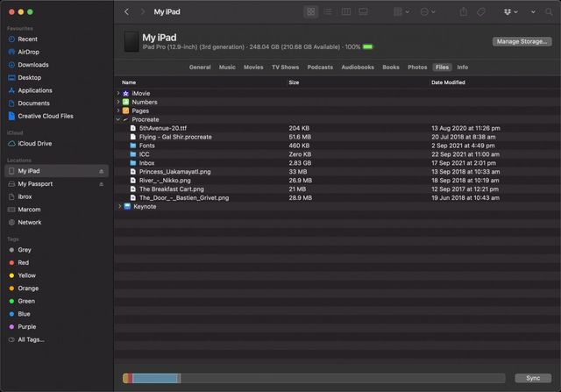561x392 pixels.
Task: Select the Numbers app icon
Action: pos(126,102)
